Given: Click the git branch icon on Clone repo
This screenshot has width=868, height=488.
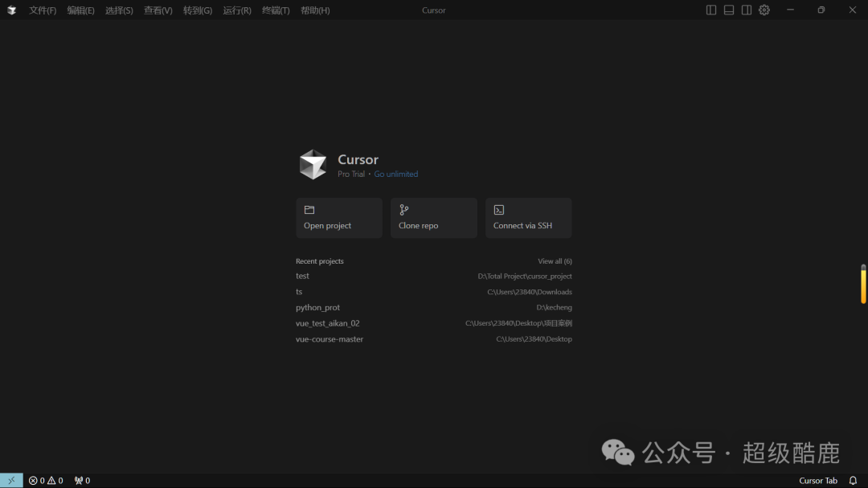Looking at the screenshot, I should (x=404, y=210).
